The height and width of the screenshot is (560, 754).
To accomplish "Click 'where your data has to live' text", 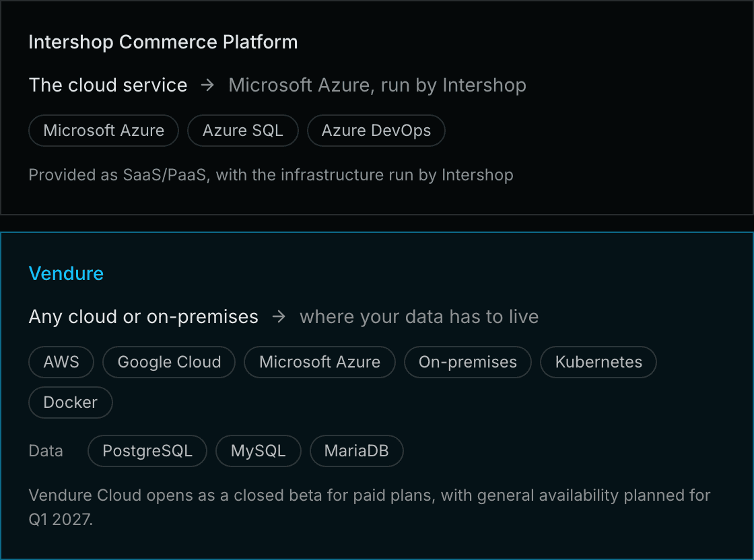I will pos(419,317).
